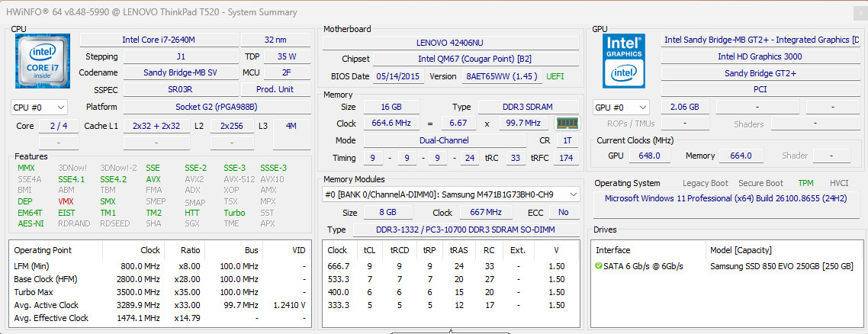Click the Windows 11 Professional OS text
Image resolution: width=868 pixels, height=334 pixels.
coord(725,198)
